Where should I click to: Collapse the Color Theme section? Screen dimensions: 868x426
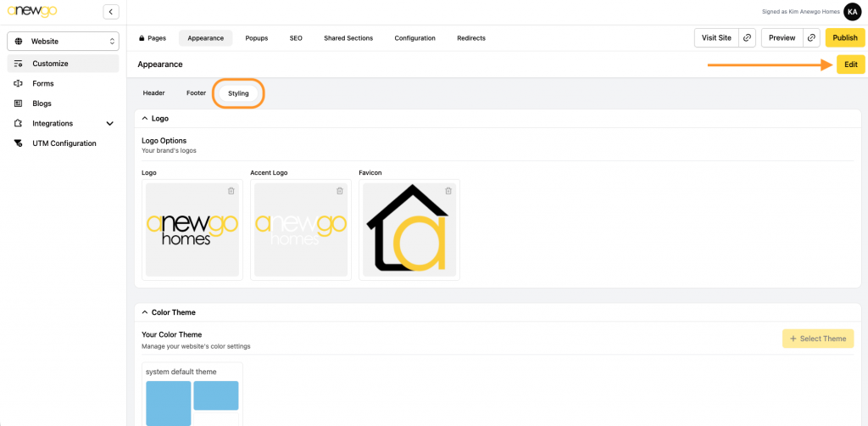(x=145, y=312)
